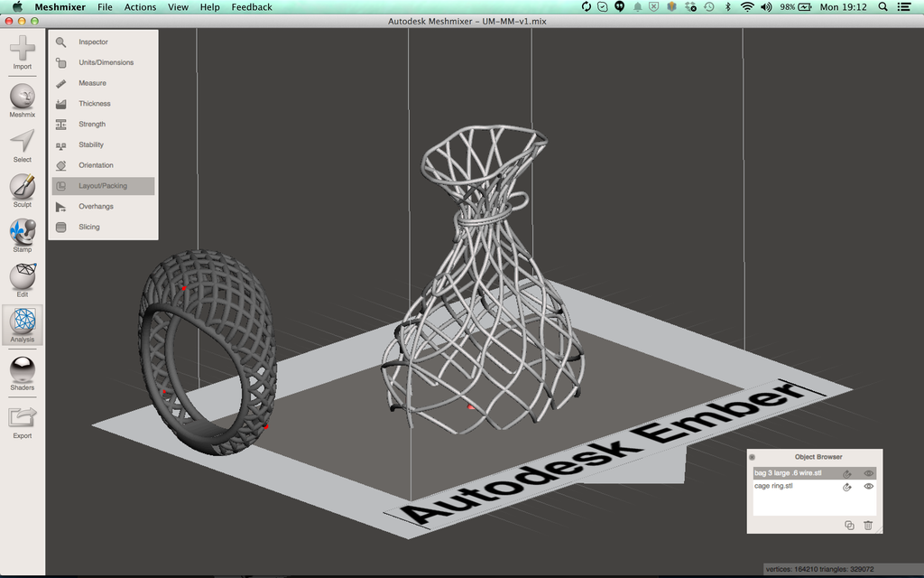This screenshot has width=924, height=578.
Task: Click the Export tool
Action: coord(23,422)
